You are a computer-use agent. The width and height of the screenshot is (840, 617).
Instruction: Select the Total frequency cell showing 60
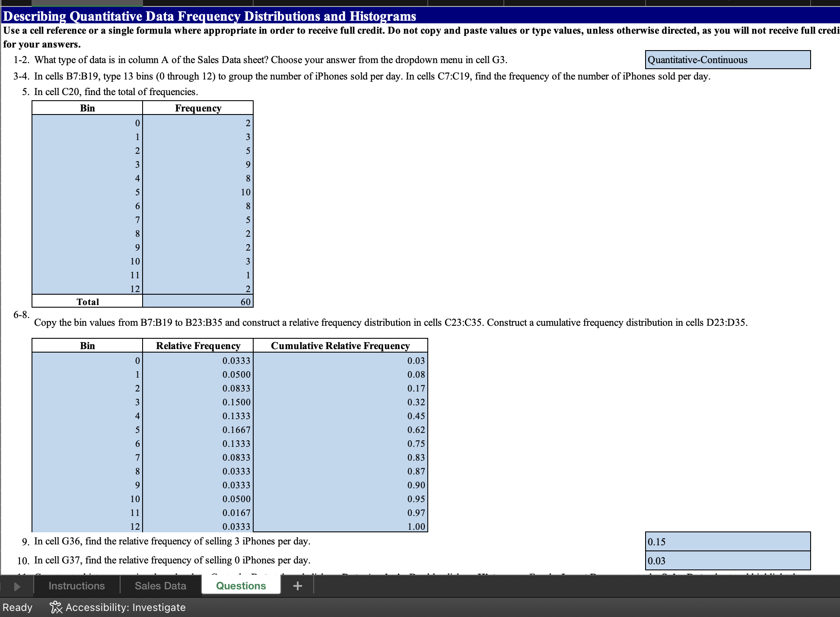coord(198,302)
